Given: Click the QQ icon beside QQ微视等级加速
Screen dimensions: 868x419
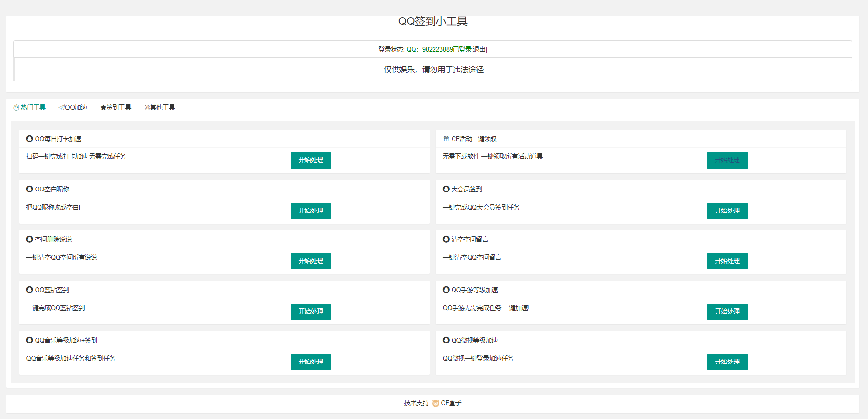Looking at the screenshot, I should point(446,340).
